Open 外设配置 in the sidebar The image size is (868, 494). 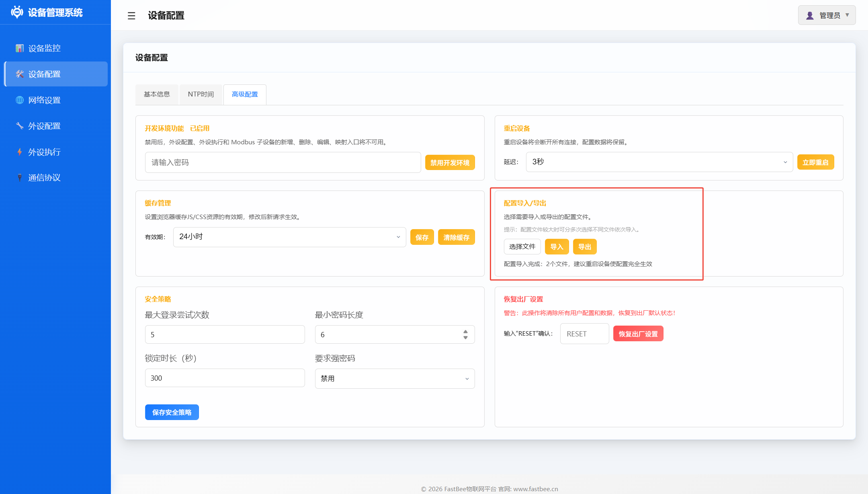[56, 126]
